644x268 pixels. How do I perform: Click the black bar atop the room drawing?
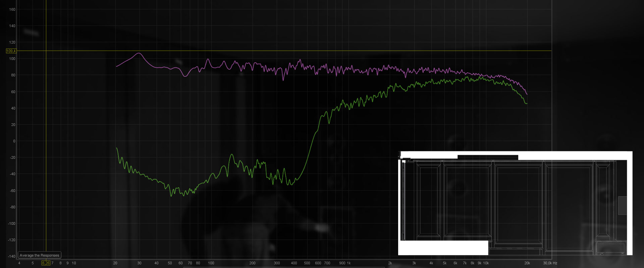(488, 157)
